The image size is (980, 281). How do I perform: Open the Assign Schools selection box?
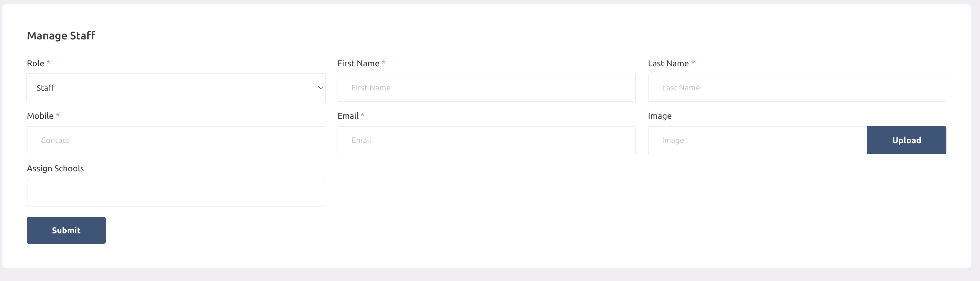click(176, 193)
